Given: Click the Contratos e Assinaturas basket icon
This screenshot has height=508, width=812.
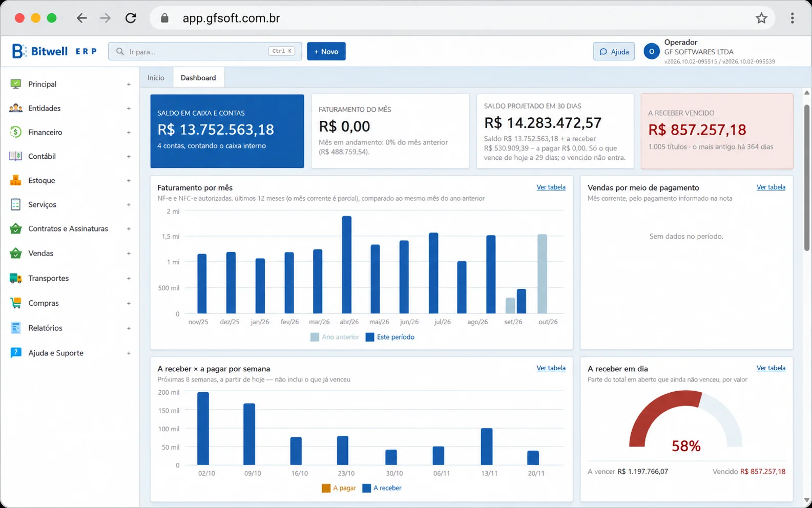Looking at the screenshot, I should pyautogui.click(x=16, y=228).
